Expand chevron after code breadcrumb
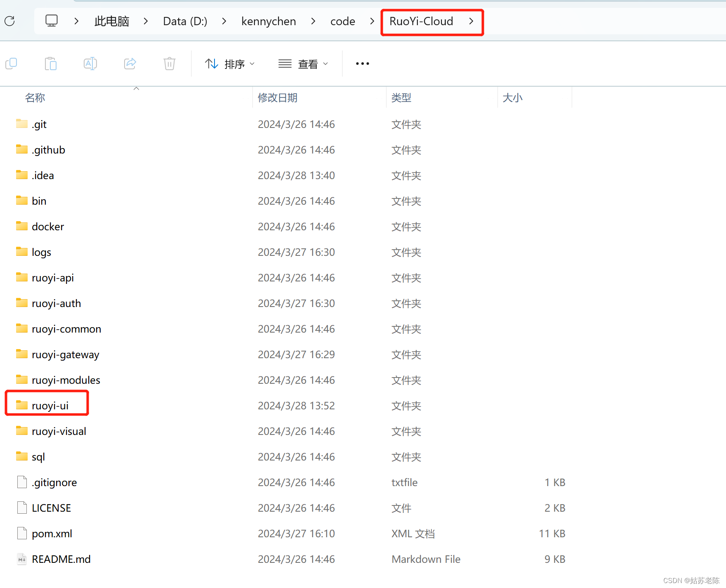 [372, 21]
